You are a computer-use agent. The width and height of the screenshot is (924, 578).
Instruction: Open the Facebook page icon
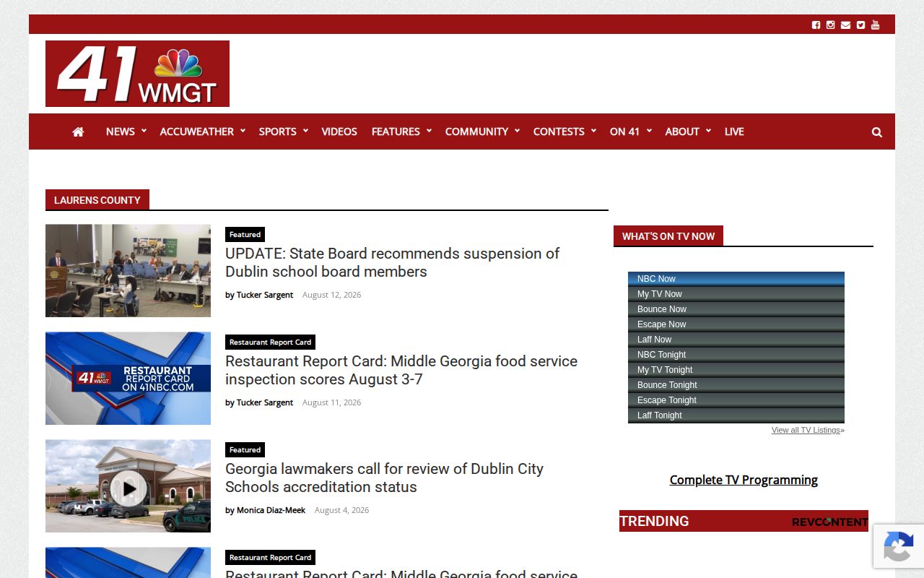816,25
